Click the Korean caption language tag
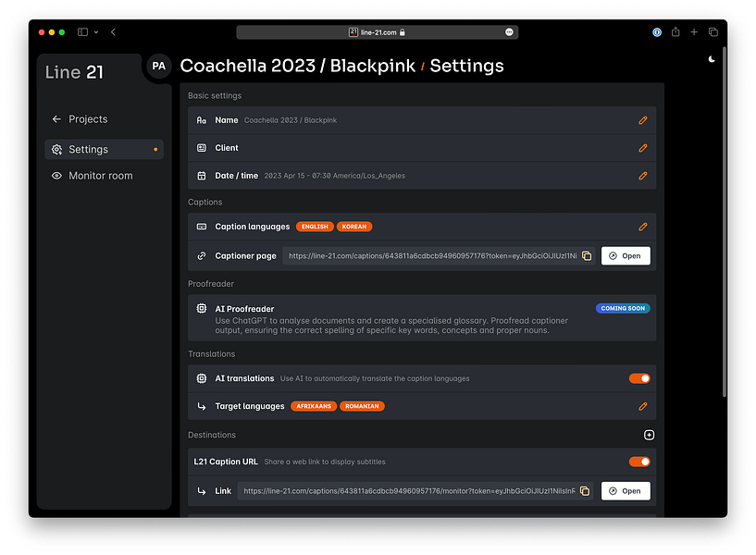Viewport: 756px width, 555px height. point(354,227)
